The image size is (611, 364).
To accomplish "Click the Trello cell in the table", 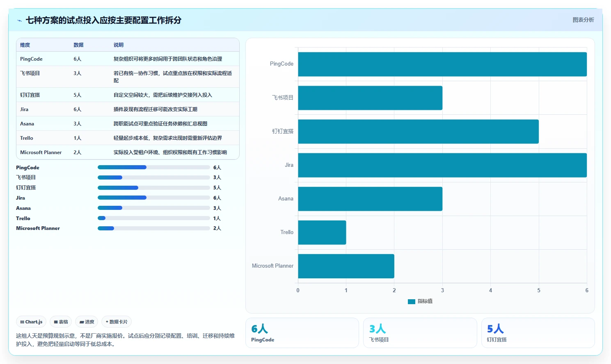I will click(27, 138).
